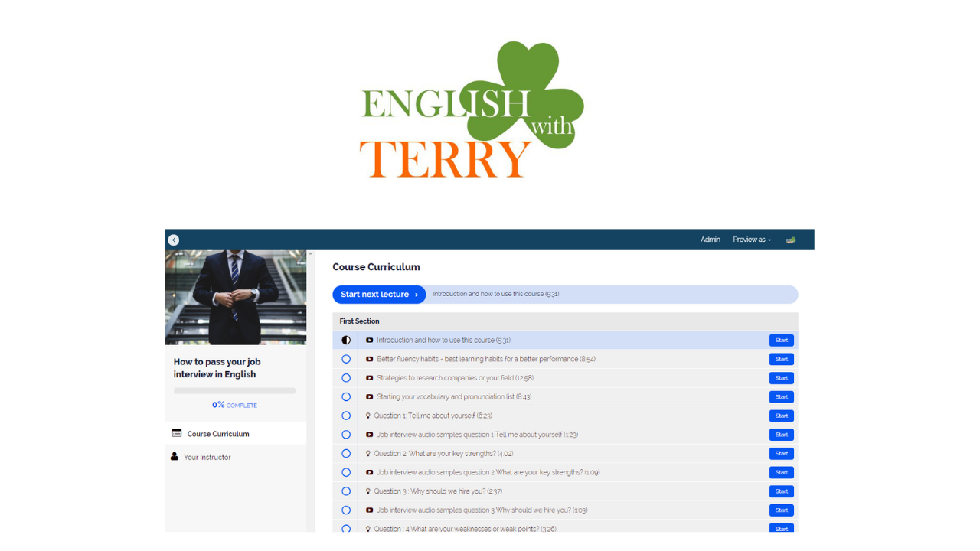Click the course title 'How to pass your job interview'
Screen dimensions: 980x551
pos(217,368)
